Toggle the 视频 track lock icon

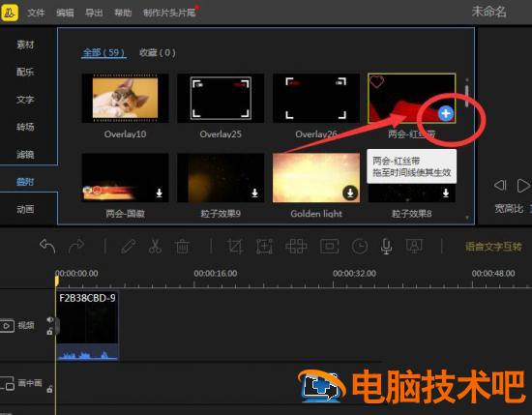point(49,331)
